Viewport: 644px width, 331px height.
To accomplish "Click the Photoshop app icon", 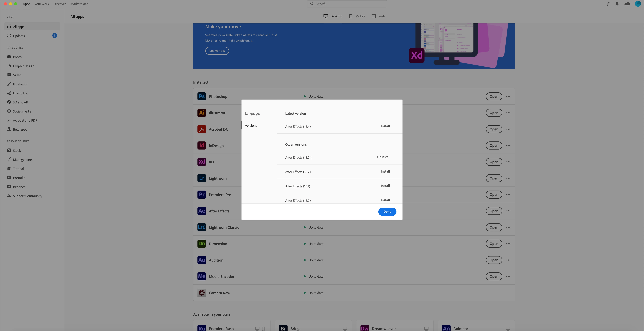I will pos(202,96).
